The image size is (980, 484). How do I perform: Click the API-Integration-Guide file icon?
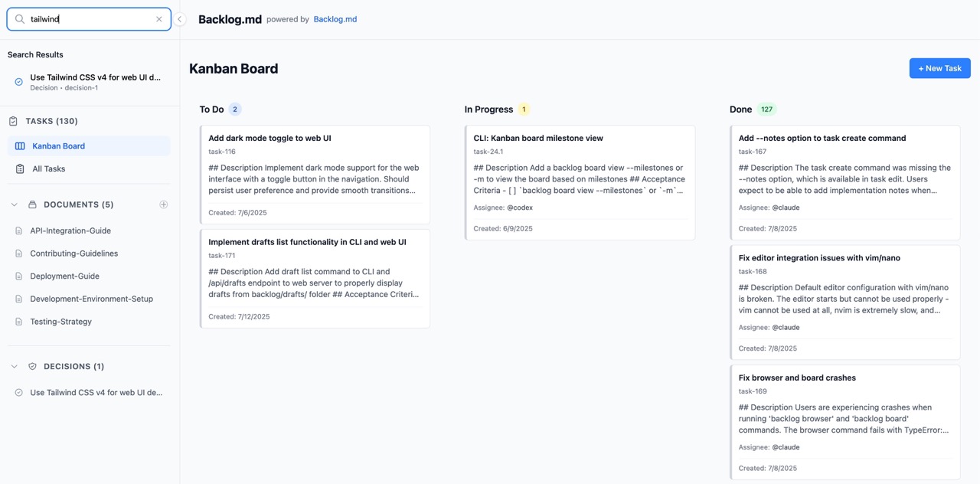17,230
